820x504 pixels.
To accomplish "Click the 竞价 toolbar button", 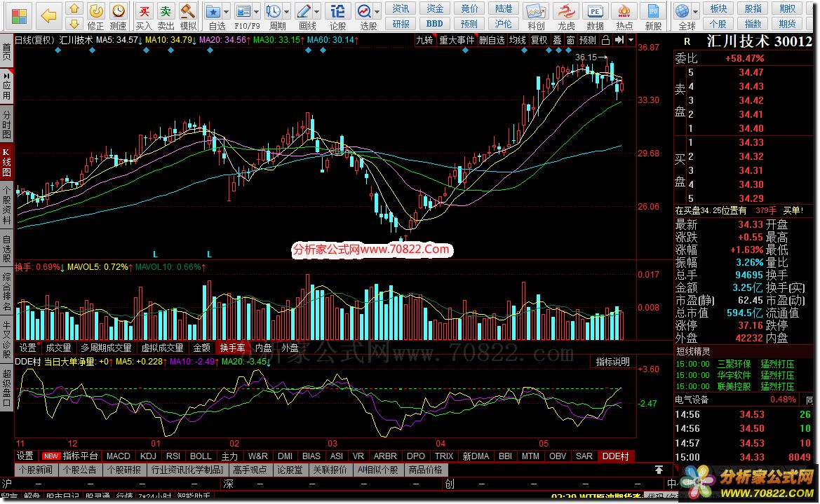I will 469,8.
